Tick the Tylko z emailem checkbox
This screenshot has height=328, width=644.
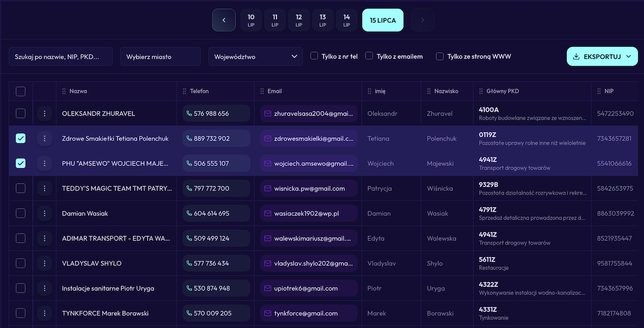(369, 56)
